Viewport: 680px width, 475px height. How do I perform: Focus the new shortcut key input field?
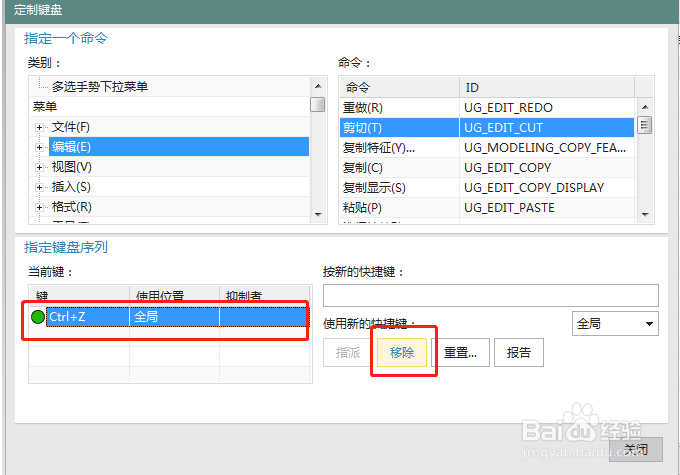(x=490, y=295)
